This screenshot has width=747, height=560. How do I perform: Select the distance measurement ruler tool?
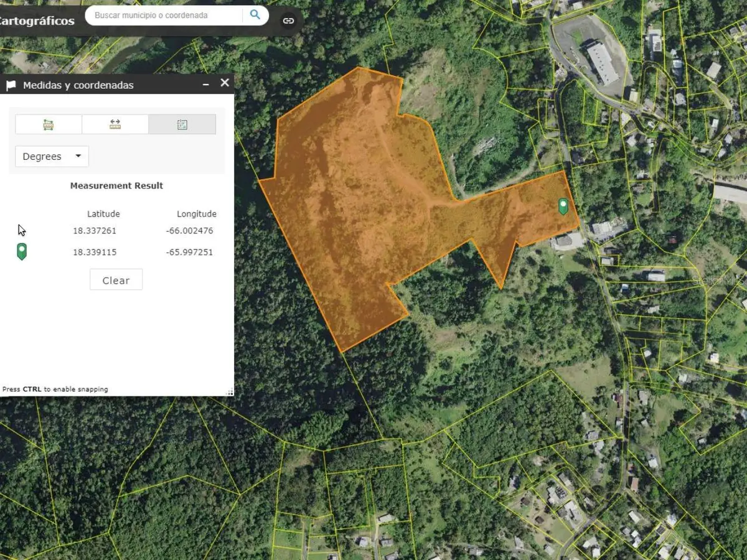[115, 124]
